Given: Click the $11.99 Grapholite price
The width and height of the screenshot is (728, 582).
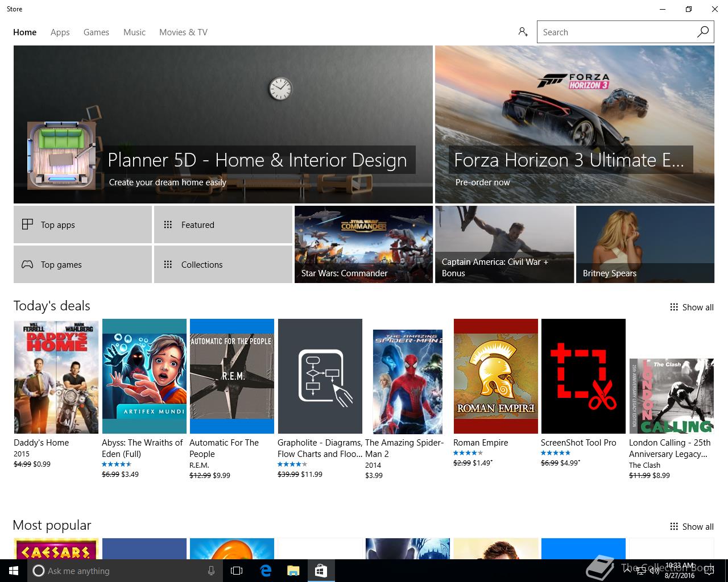Looking at the screenshot, I should (312, 474).
